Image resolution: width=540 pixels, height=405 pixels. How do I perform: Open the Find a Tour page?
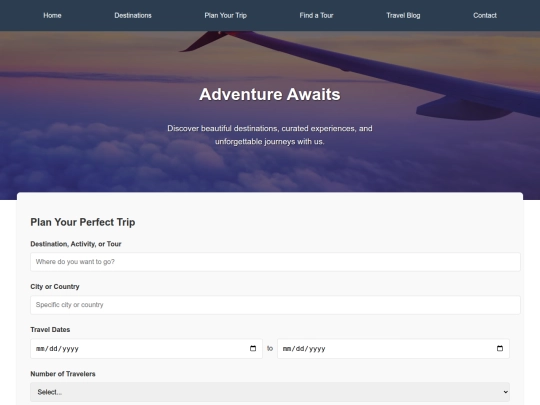coord(316,15)
